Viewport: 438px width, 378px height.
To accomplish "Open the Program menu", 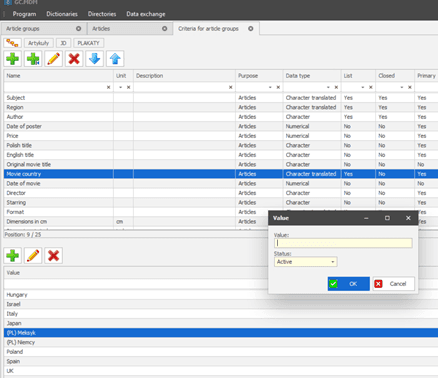I will pos(24,14).
